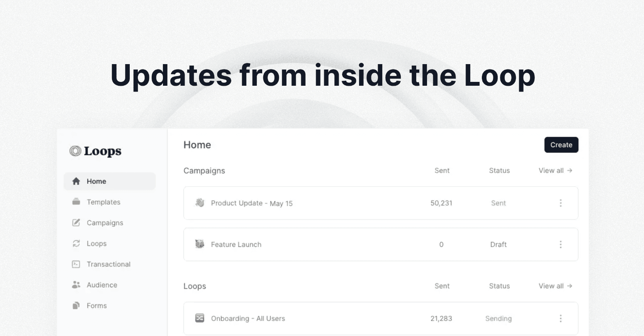Click View all in the Loops section

(555, 286)
